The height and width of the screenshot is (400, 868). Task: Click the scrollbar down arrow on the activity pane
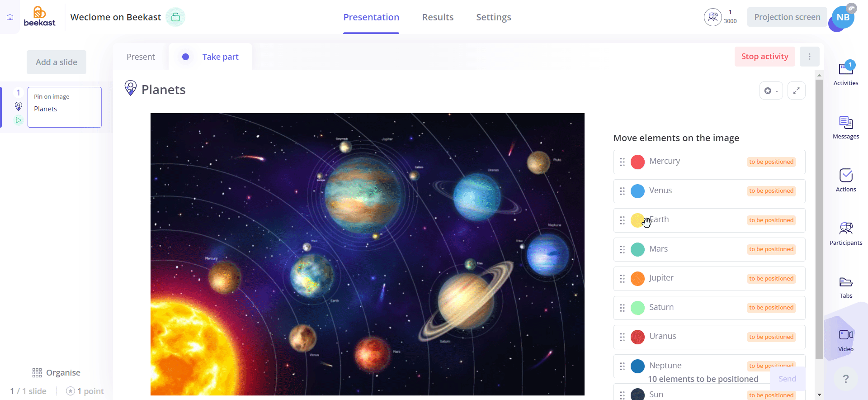819,395
